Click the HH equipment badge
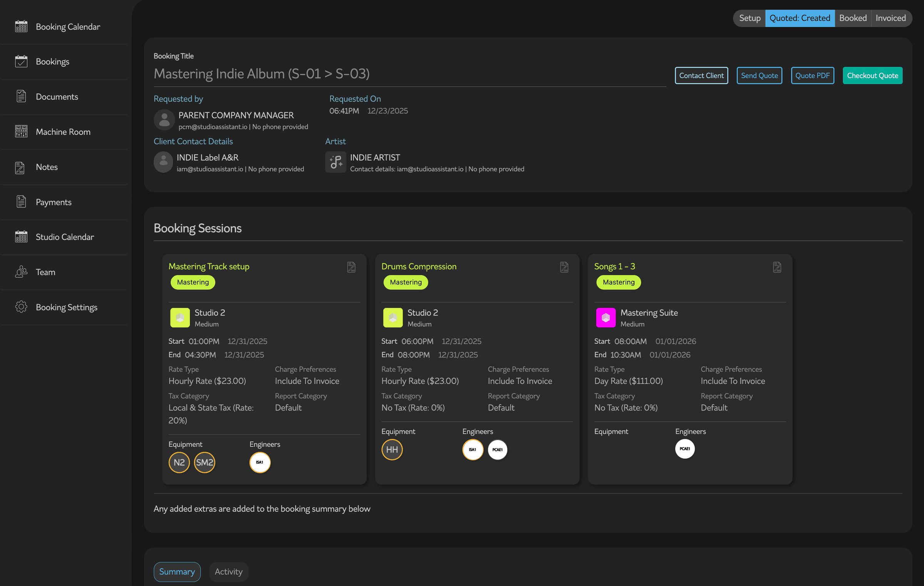This screenshot has width=924, height=586. point(392,449)
